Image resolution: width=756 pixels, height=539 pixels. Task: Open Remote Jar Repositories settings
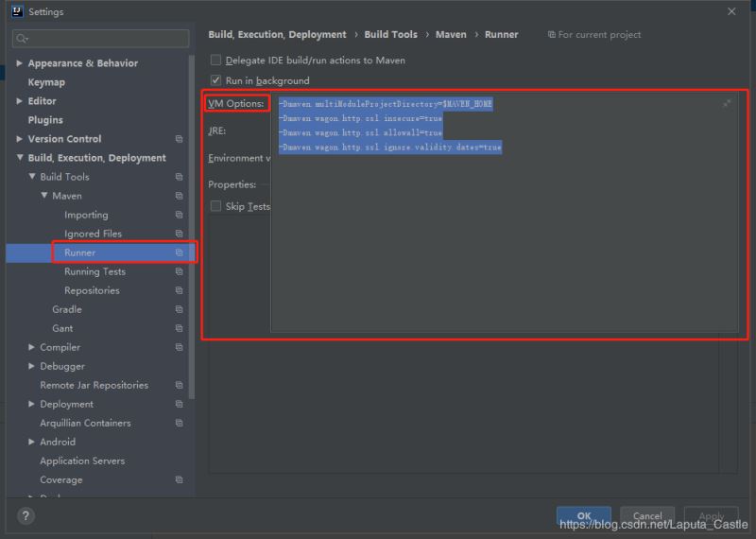[x=94, y=385]
